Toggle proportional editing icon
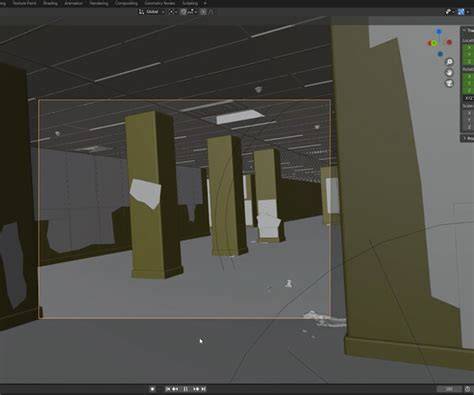The width and height of the screenshot is (474, 395). pos(203,12)
